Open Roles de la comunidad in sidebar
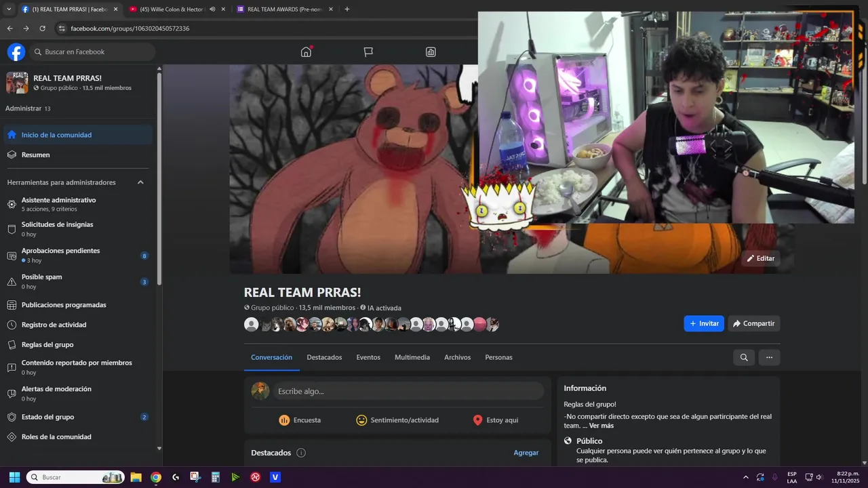 click(x=78, y=436)
